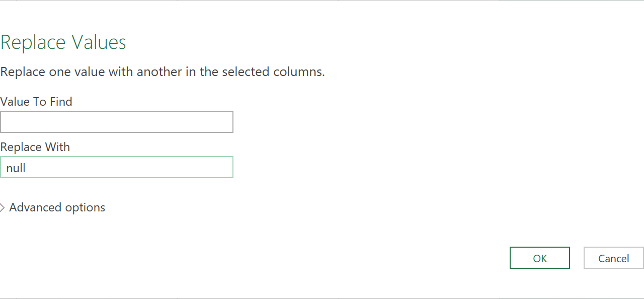
Task: Click the "Replace one value with another" description
Action: click(163, 71)
